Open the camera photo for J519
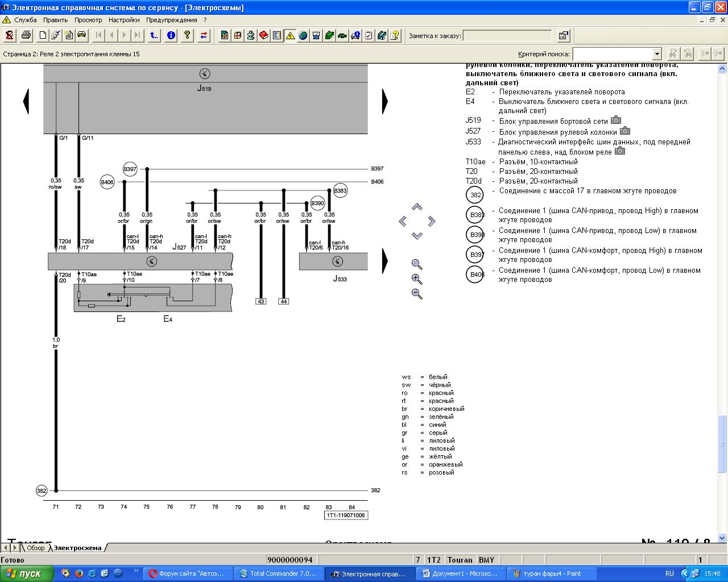Image resolution: width=728 pixels, height=582 pixels. pyautogui.click(x=616, y=120)
